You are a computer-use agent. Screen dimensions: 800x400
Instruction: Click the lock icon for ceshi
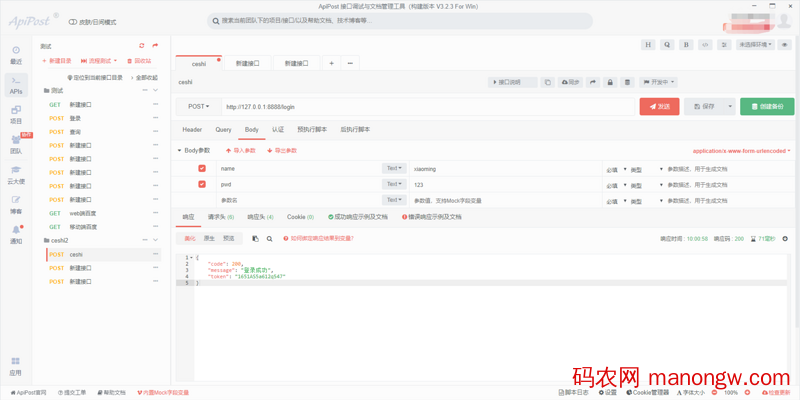pyautogui.click(x=610, y=82)
